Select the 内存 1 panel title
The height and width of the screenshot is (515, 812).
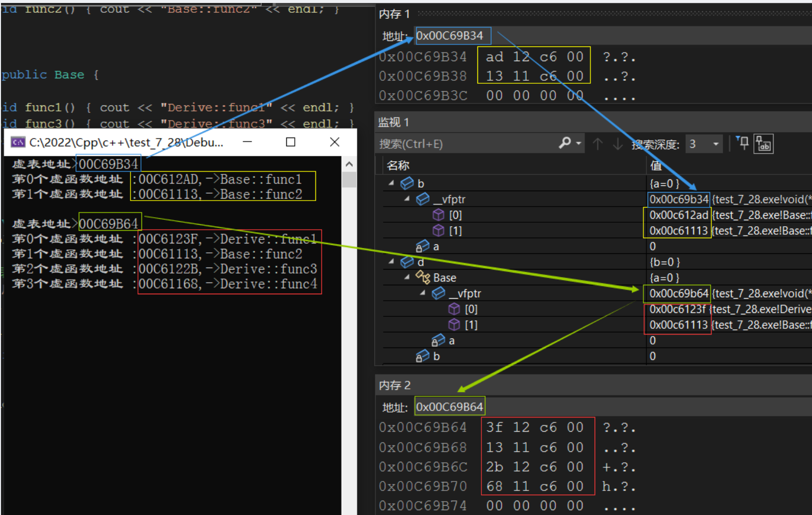click(x=394, y=14)
